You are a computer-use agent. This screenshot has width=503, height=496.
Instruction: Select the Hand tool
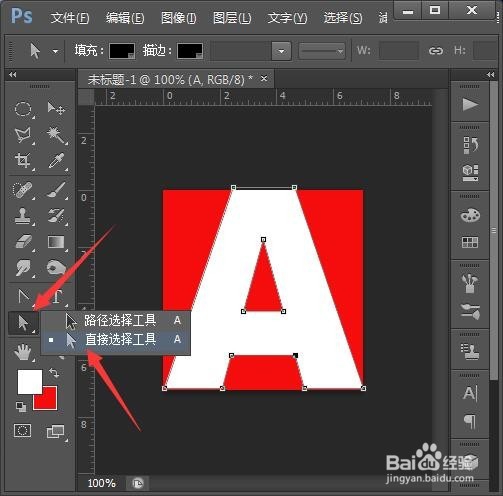coord(23,352)
